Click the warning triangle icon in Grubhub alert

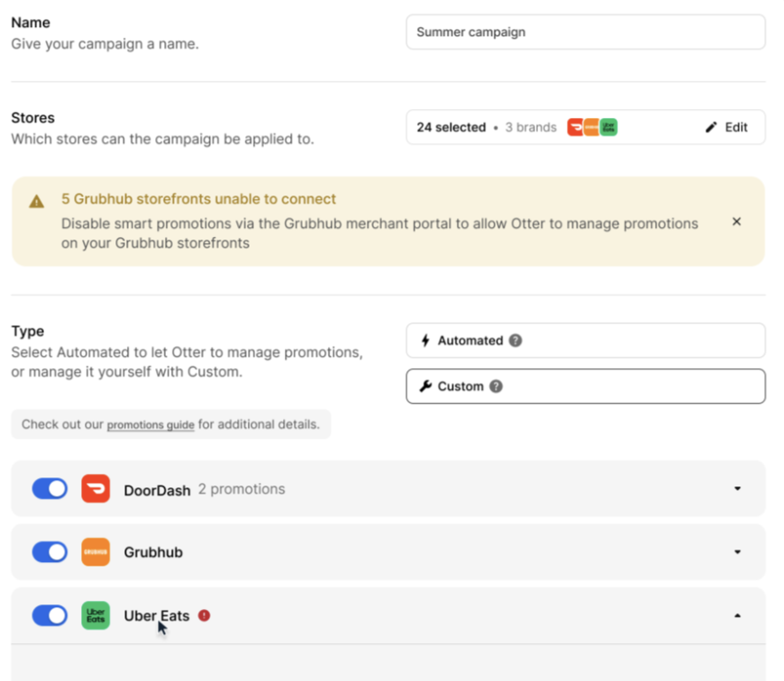pyautogui.click(x=37, y=202)
